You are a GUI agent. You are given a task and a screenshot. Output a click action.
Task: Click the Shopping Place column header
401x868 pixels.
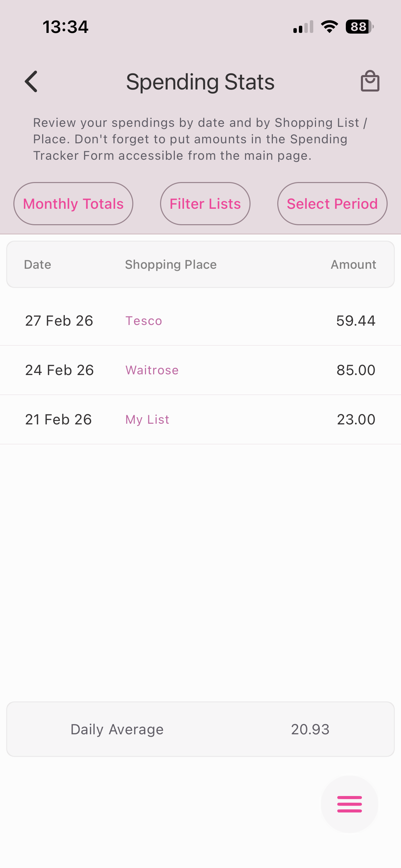[x=171, y=265]
